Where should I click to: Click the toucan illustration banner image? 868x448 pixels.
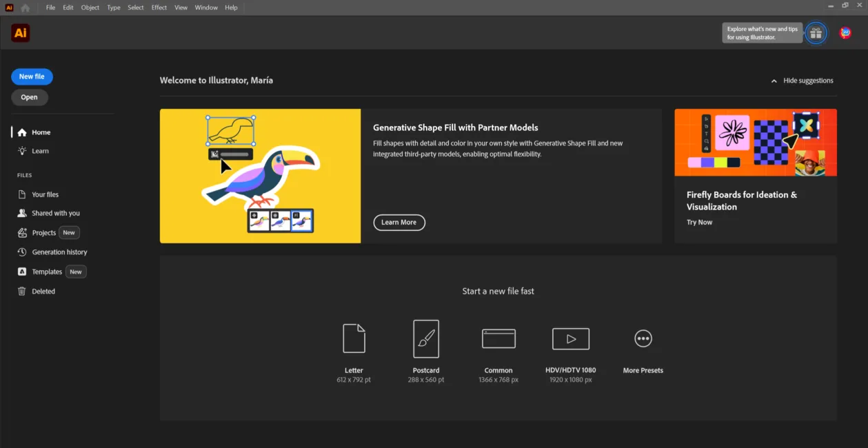coord(260,176)
